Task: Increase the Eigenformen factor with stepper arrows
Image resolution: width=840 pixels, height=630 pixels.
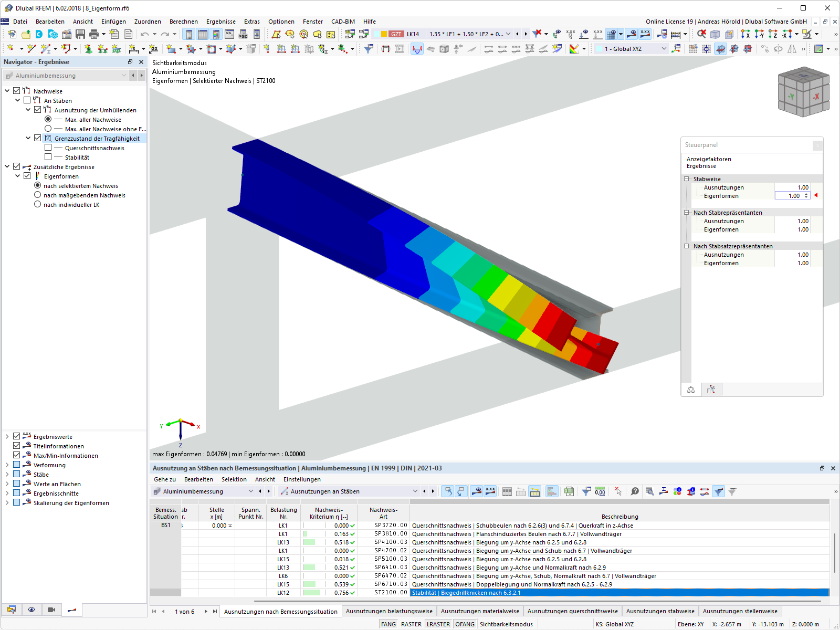Action: click(x=806, y=194)
